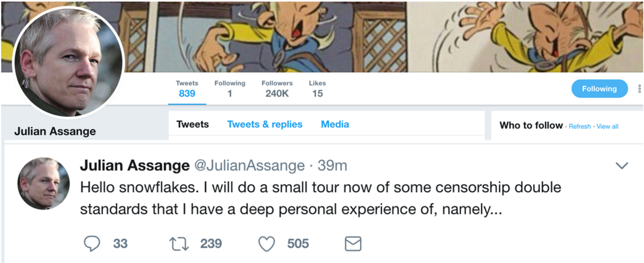Switch to the Tweets & replies tab
Viewport: 644px width, 263px height.
coord(265,124)
